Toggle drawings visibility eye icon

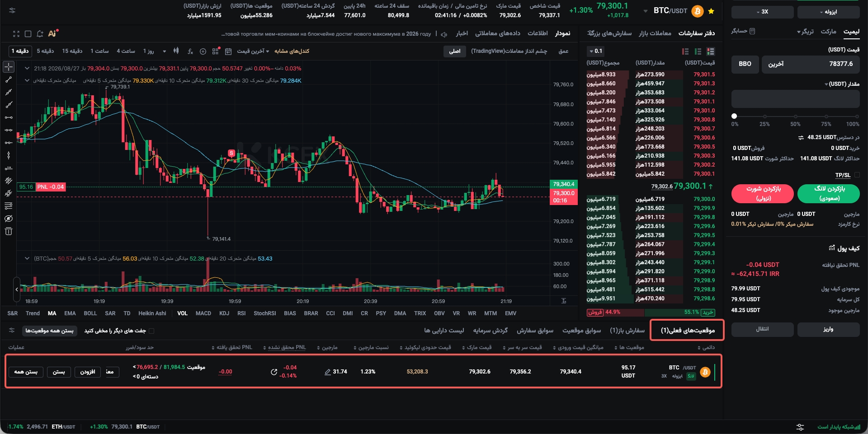(9, 219)
